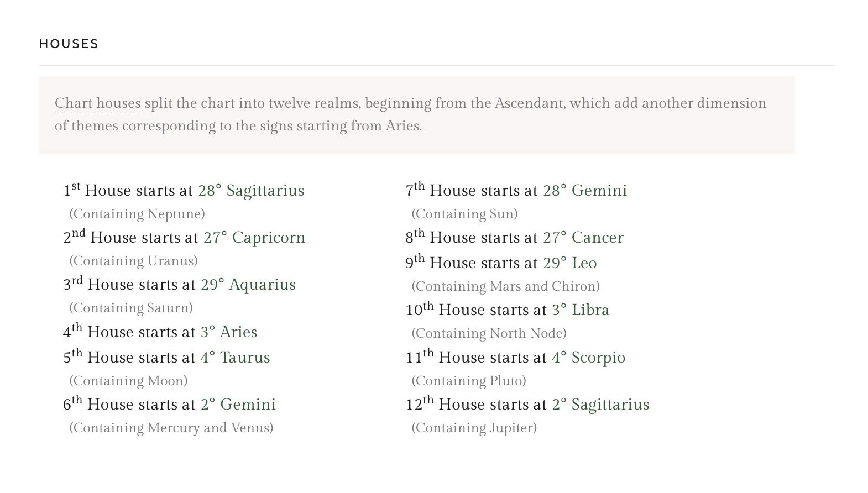This screenshot has height=493, width=868.
Task: Click the Containing Pluto note
Action: coord(469,381)
